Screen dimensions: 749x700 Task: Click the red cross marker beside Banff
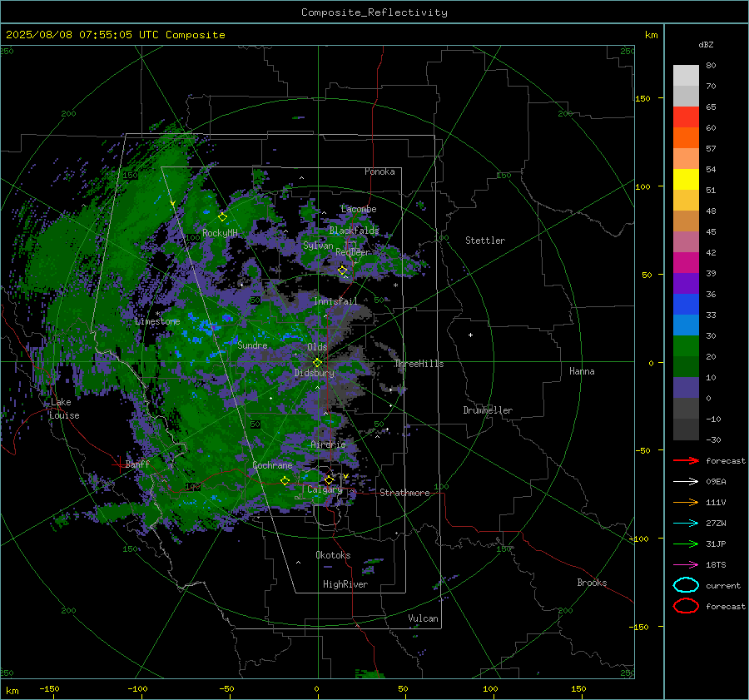point(119,464)
